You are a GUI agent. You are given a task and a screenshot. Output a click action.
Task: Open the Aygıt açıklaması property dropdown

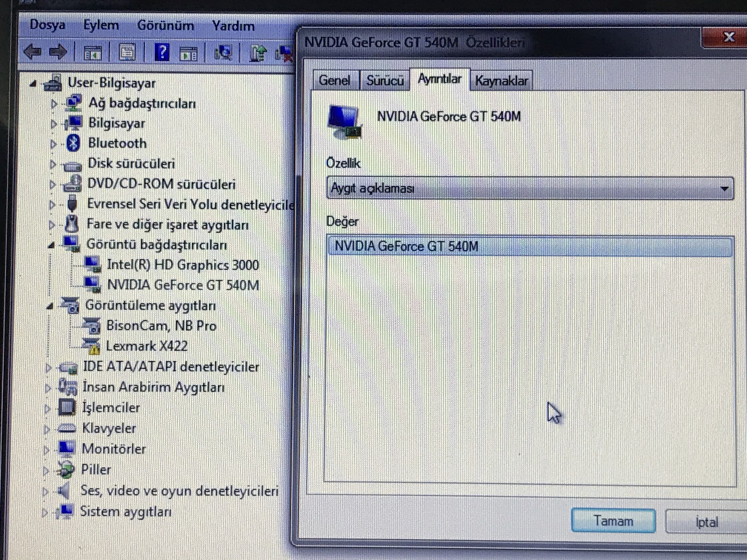pyautogui.click(x=530, y=188)
